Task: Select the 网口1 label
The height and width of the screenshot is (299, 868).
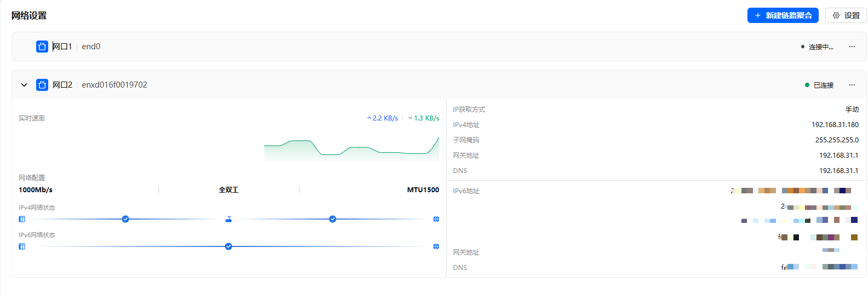Action: (x=62, y=47)
